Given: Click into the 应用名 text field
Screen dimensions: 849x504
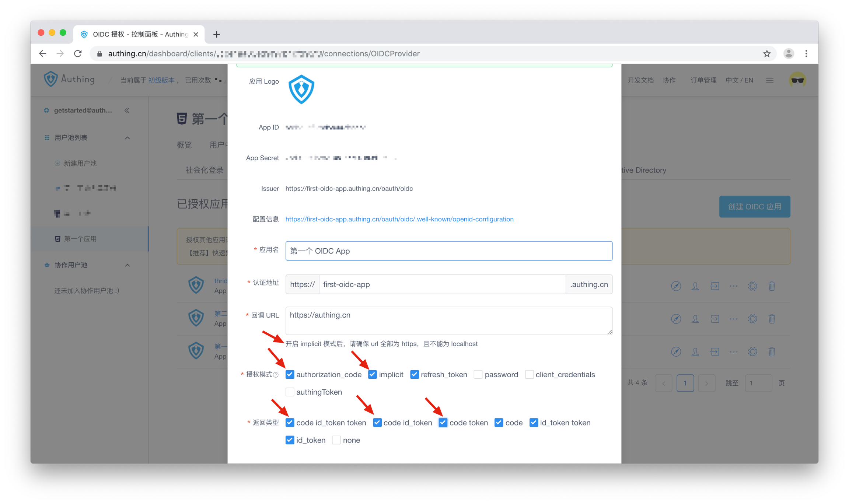Looking at the screenshot, I should point(448,251).
